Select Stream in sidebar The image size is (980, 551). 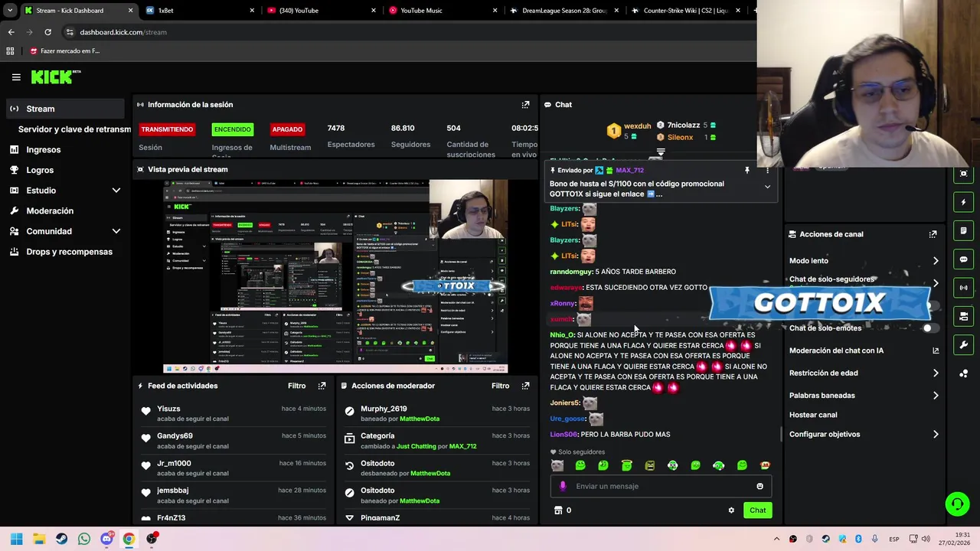click(x=64, y=109)
